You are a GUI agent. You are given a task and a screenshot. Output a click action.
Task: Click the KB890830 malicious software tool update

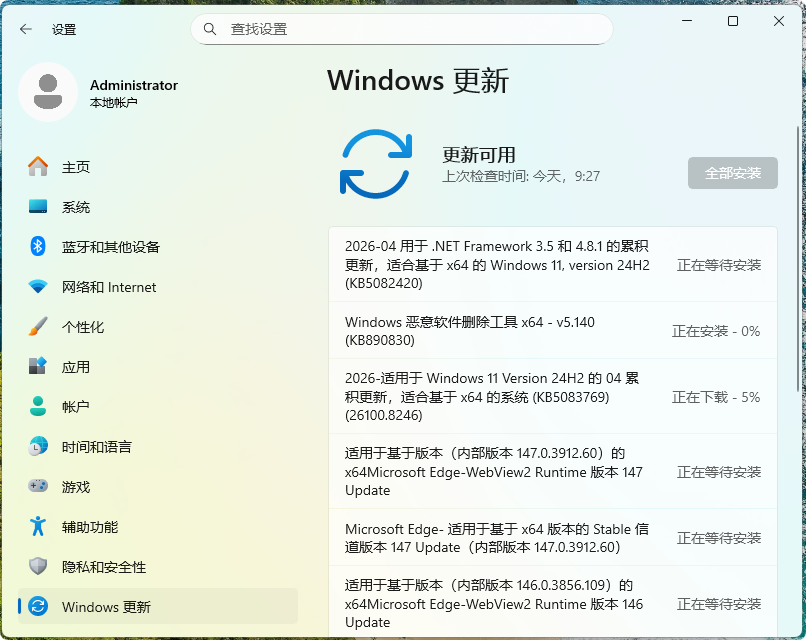553,331
